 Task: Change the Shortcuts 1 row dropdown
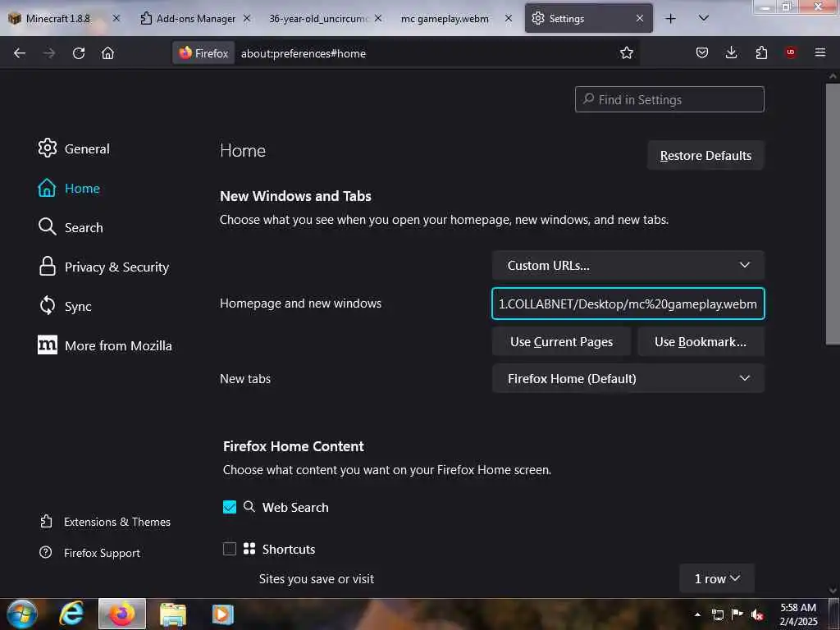(x=717, y=578)
